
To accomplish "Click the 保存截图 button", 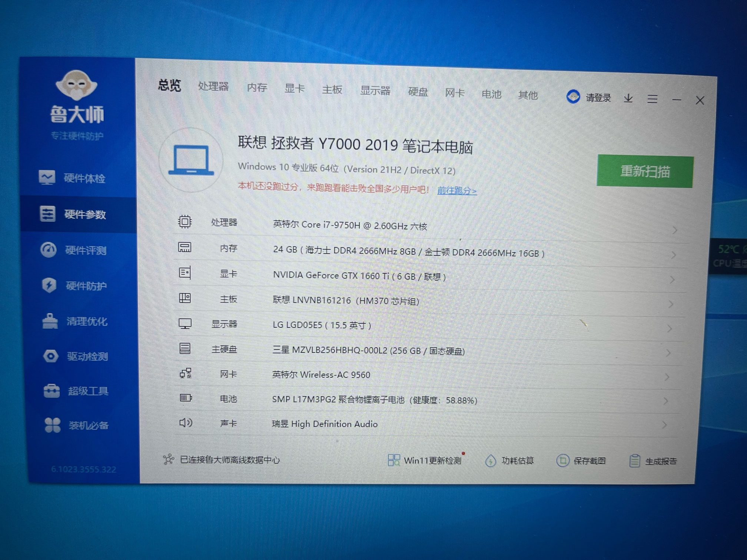I will [x=581, y=461].
